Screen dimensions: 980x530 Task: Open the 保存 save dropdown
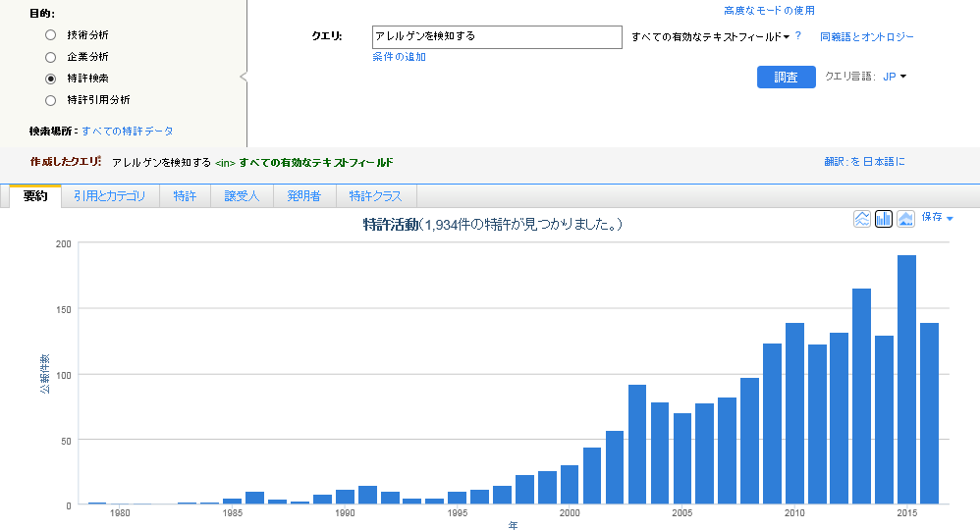tap(937, 217)
